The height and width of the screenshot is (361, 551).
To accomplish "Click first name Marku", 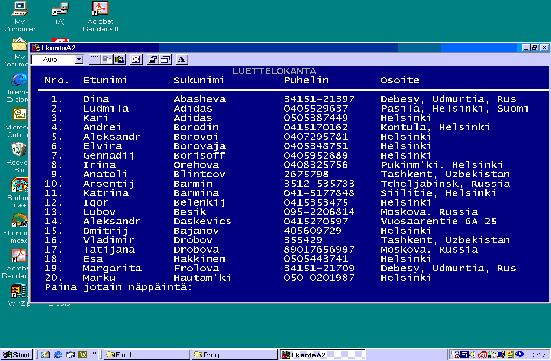I will pos(99,278).
